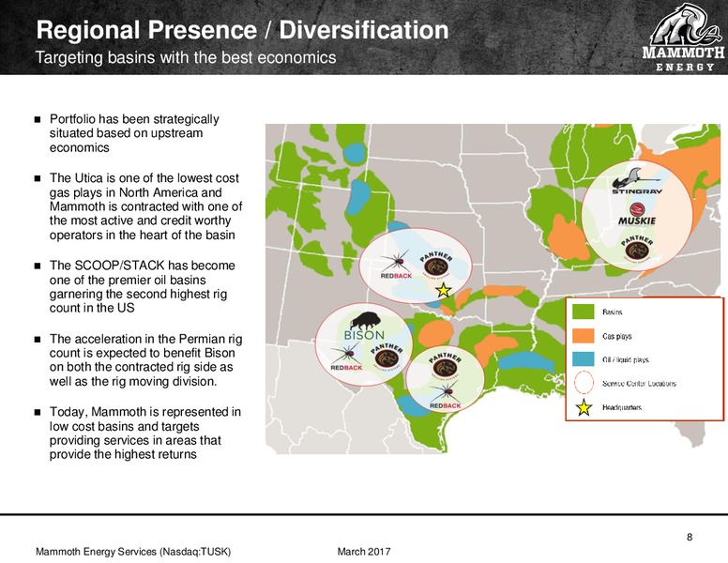Click the "Regional Presence / Diversification" title

pos(242,30)
